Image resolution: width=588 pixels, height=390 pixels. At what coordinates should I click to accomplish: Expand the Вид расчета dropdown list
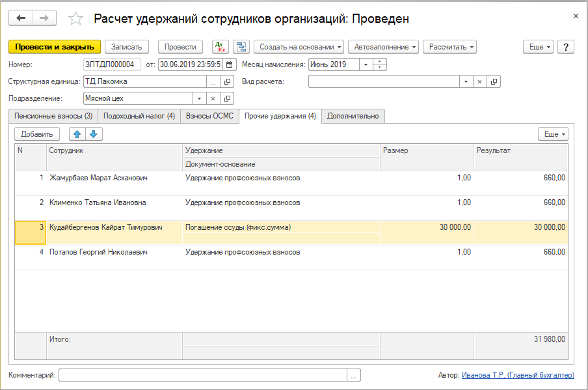[x=465, y=81]
